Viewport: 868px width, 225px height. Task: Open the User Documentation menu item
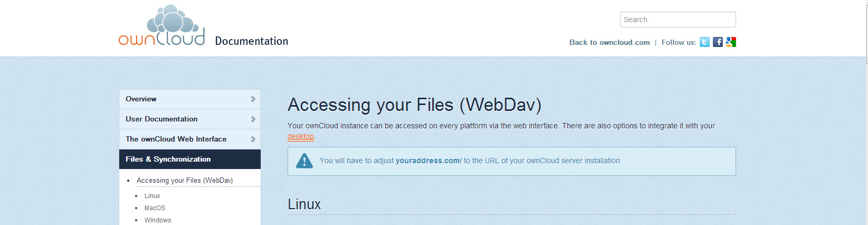tap(190, 119)
